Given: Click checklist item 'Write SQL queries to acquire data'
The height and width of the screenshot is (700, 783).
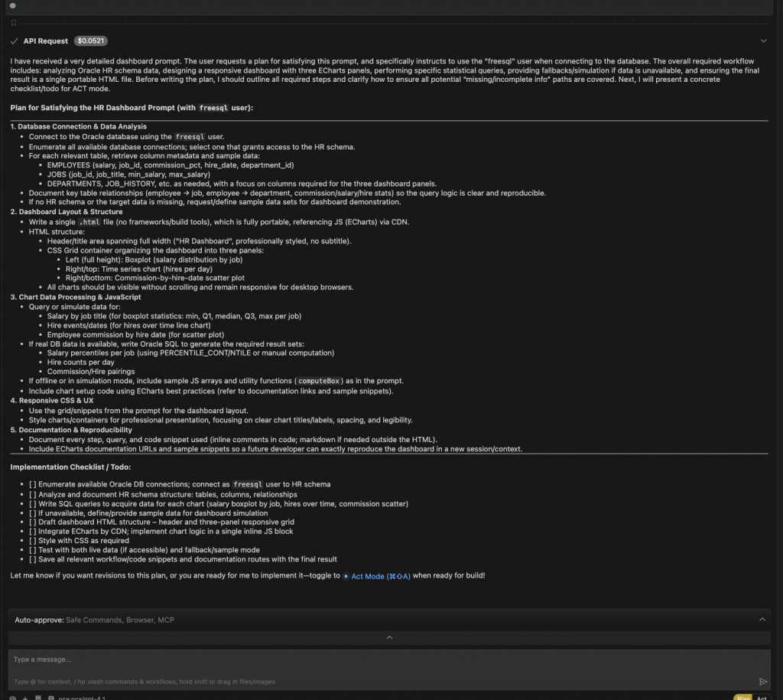Looking at the screenshot, I should click(218, 503).
